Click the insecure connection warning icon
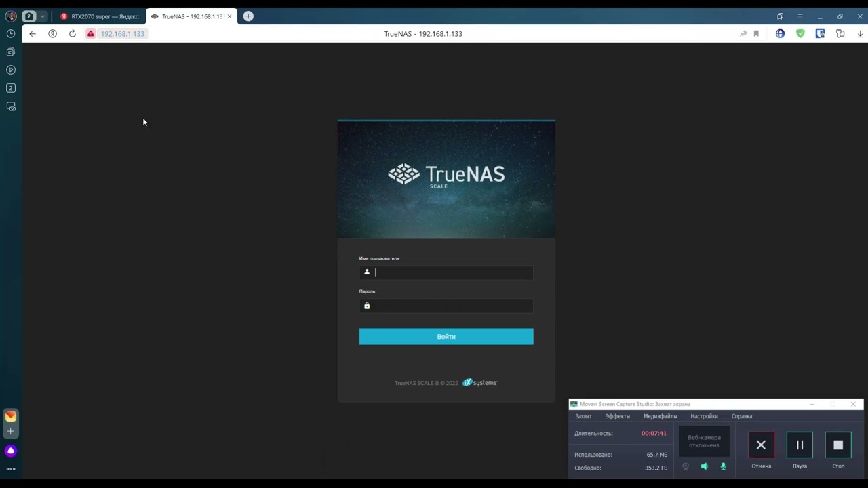The width and height of the screenshot is (868, 488). pos(90,33)
